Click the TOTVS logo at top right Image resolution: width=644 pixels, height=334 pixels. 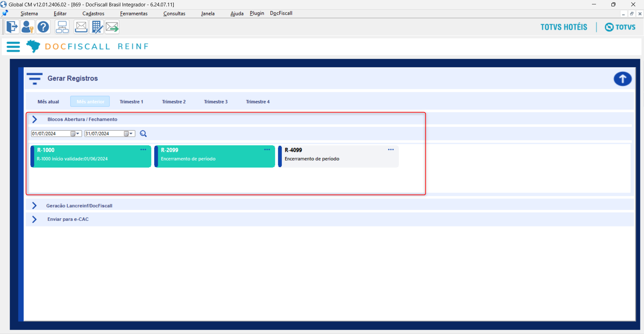(620, 27)
